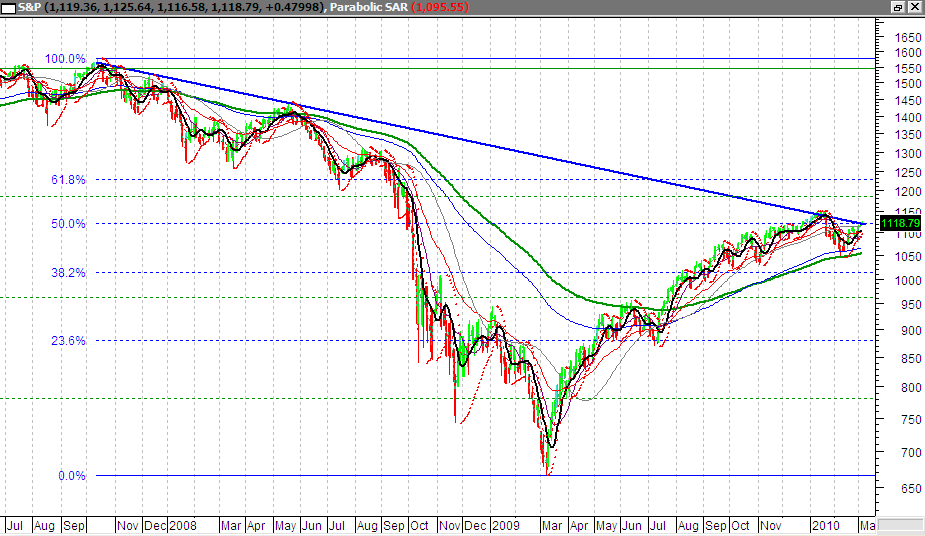
Task: Click the 950 price axis label
Action: point(911,305)
